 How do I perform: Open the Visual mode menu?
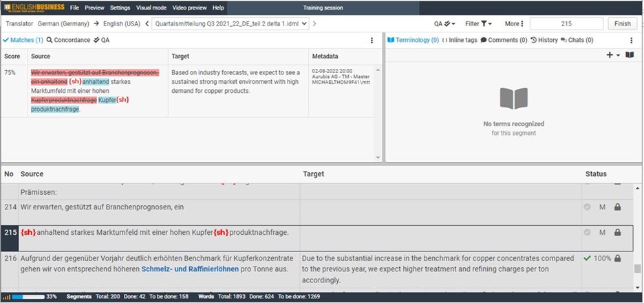[151, 8]
